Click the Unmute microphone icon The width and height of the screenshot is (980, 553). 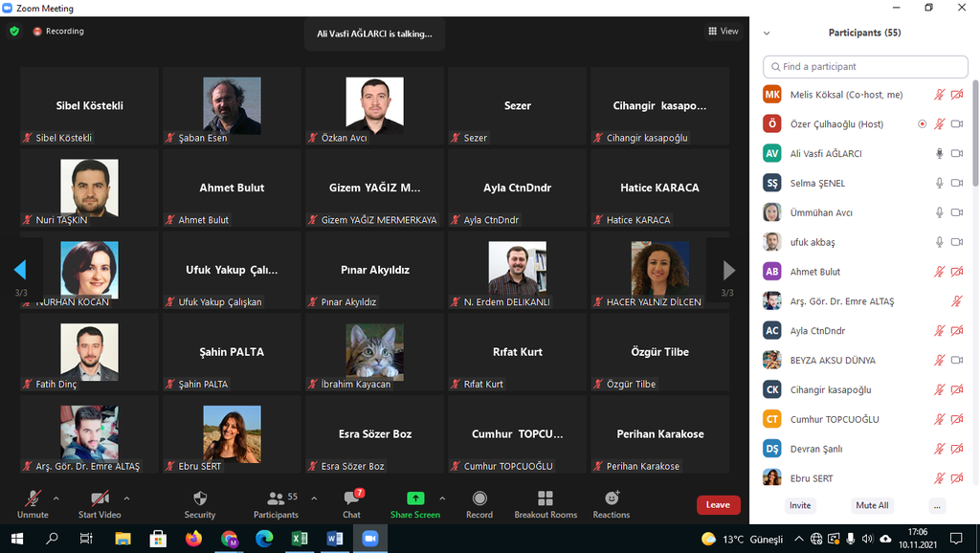tap(33, 498)
